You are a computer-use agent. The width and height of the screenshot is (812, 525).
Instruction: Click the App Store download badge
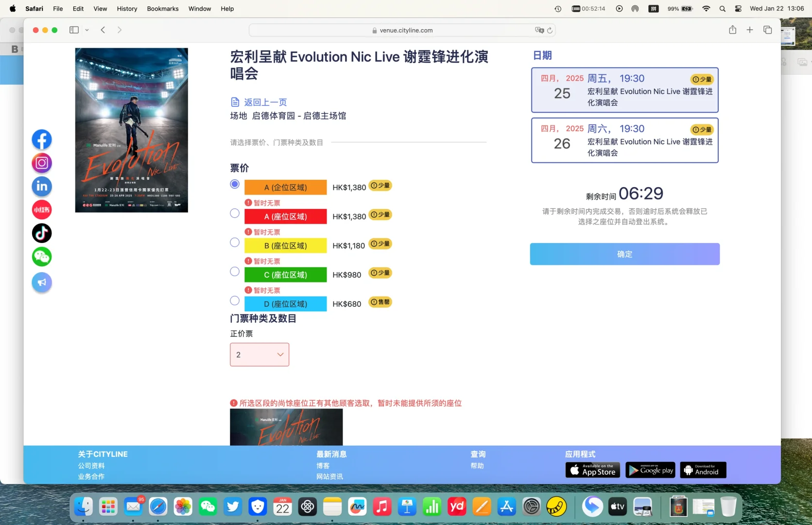click(x=593, y=470)
